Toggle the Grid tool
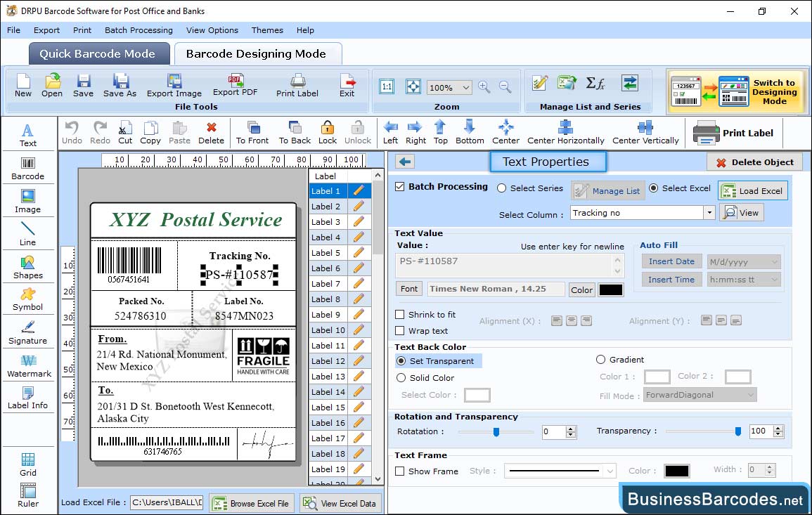812x515 pixels. (27, 465)
